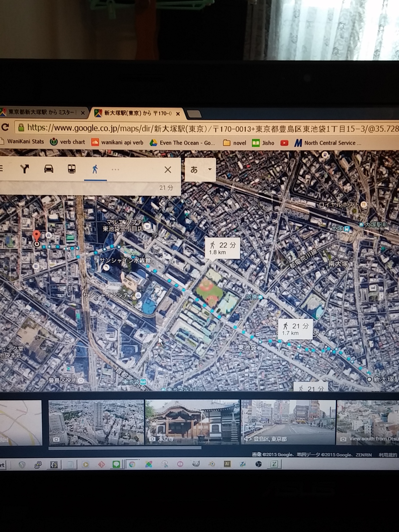The width and height of the screenshot is (399, 532).
Task: Open the novel bookmarks folder
Action: point(234,143)
